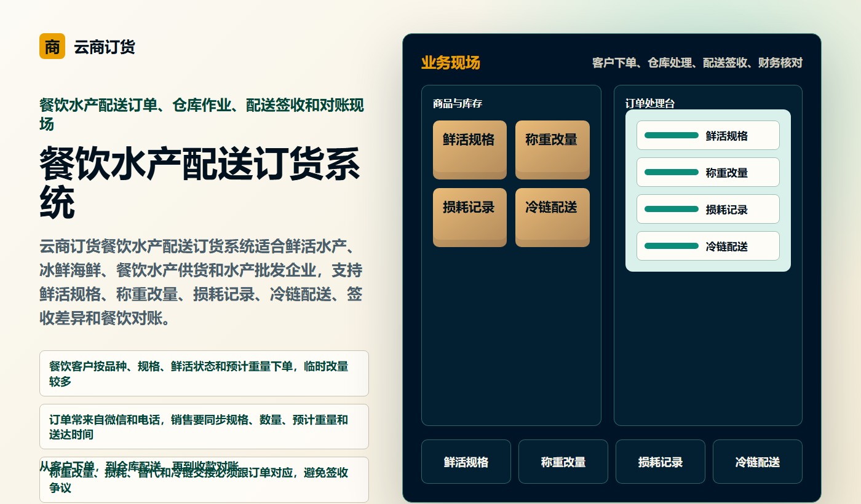
Task: Click the 餐饮水产配送订货系统 main headline
Action: (200, 183)
